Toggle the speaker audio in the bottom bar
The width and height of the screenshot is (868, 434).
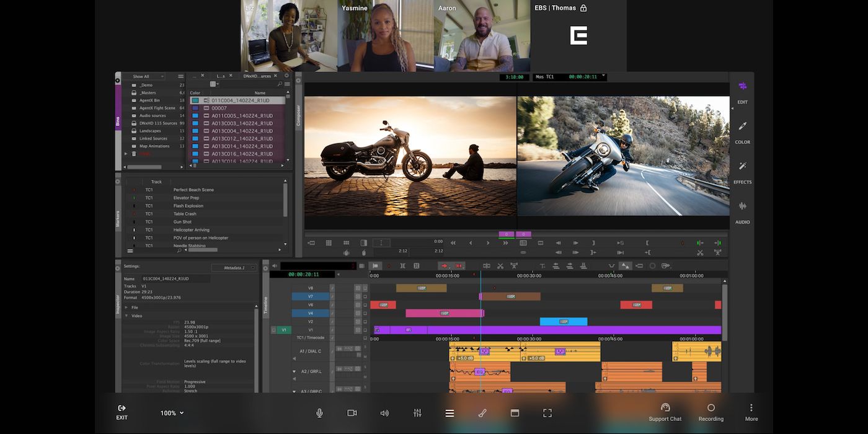[384, 412]
